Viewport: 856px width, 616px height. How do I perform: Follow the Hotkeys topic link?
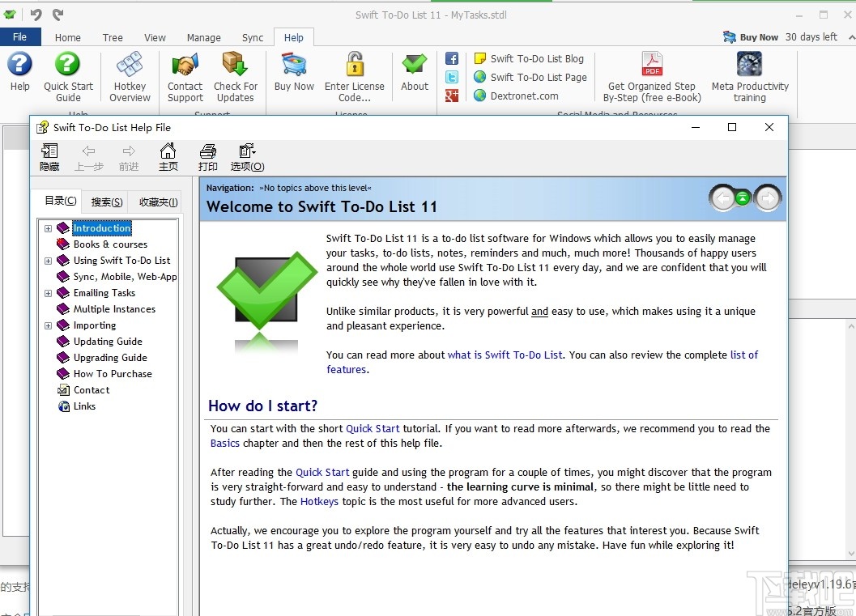coord(319,501)
